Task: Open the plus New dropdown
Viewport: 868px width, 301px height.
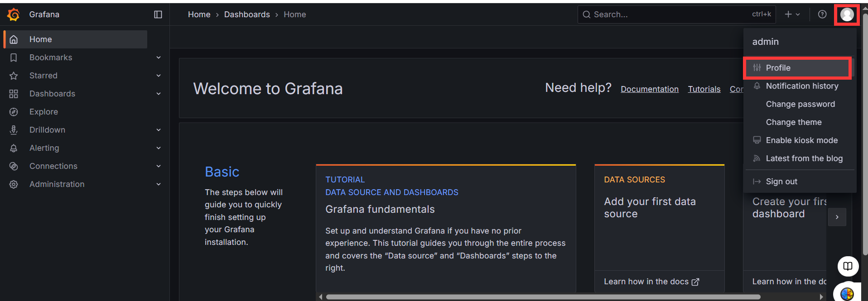Action: click(792, 14)
